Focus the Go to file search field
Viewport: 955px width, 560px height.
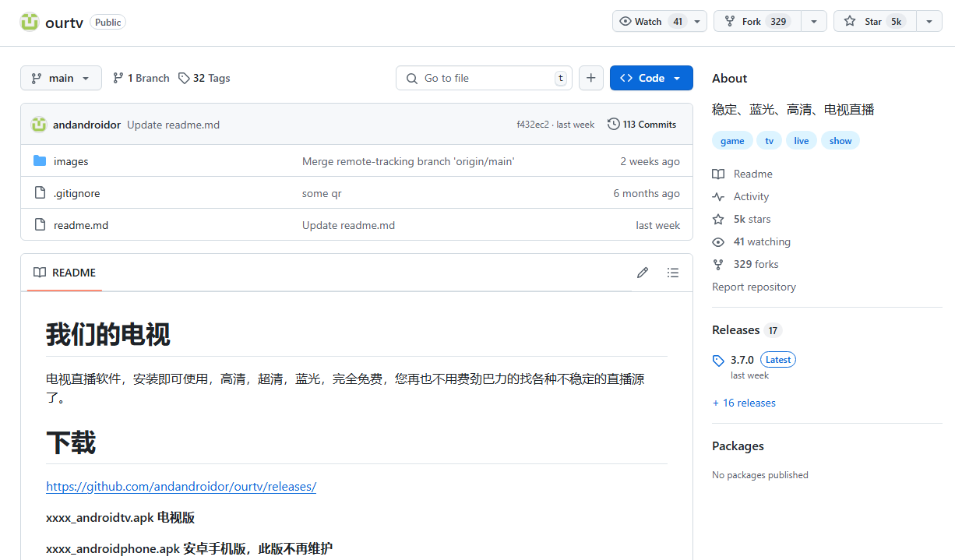484,78
